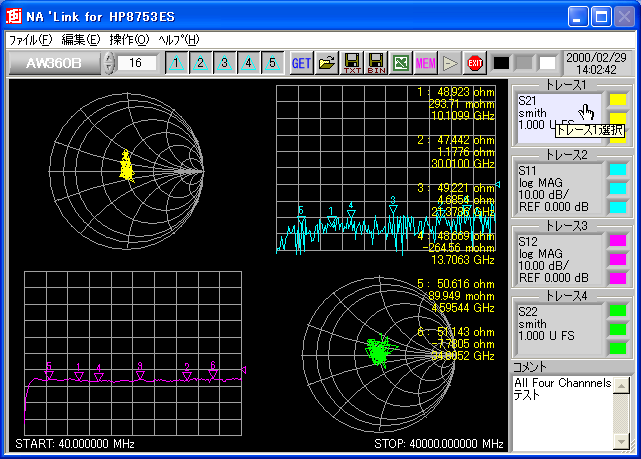This screenshot has height=459, width=641.
Task: Click cyan marker 3 on S11 plot
Action: [393, 206]
